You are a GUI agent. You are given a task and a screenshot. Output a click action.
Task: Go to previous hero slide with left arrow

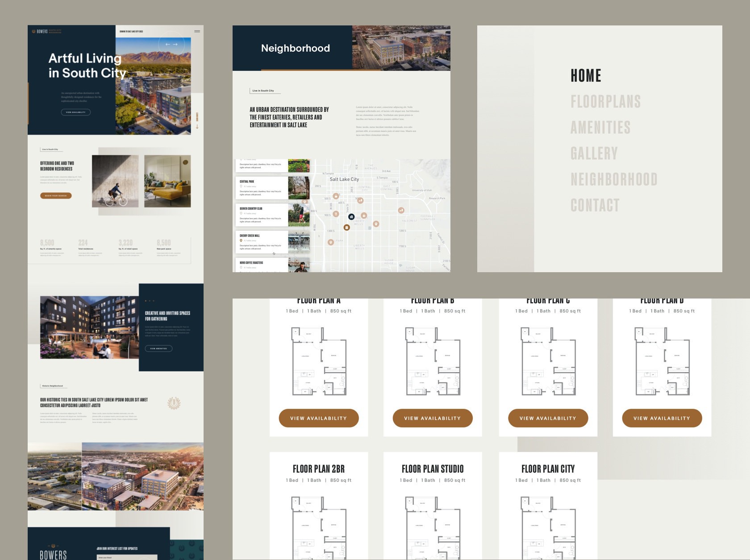[168, 44]
